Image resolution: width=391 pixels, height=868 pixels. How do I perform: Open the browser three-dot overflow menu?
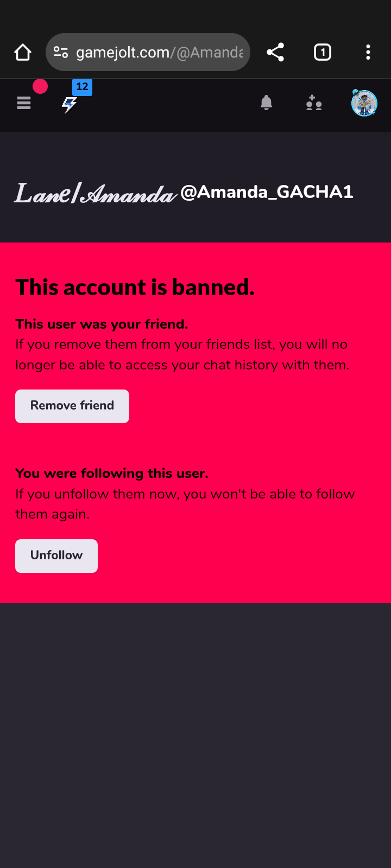tap(368, 53)
